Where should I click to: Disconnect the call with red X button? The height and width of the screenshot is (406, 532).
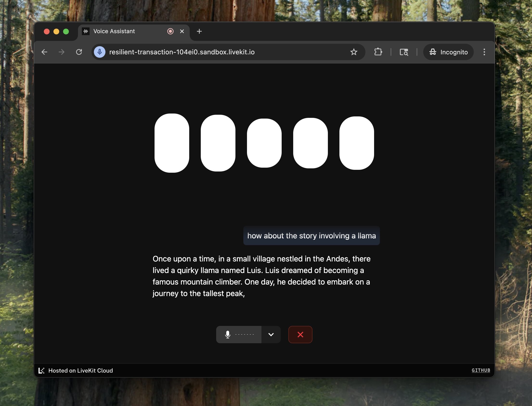point(300,335)
